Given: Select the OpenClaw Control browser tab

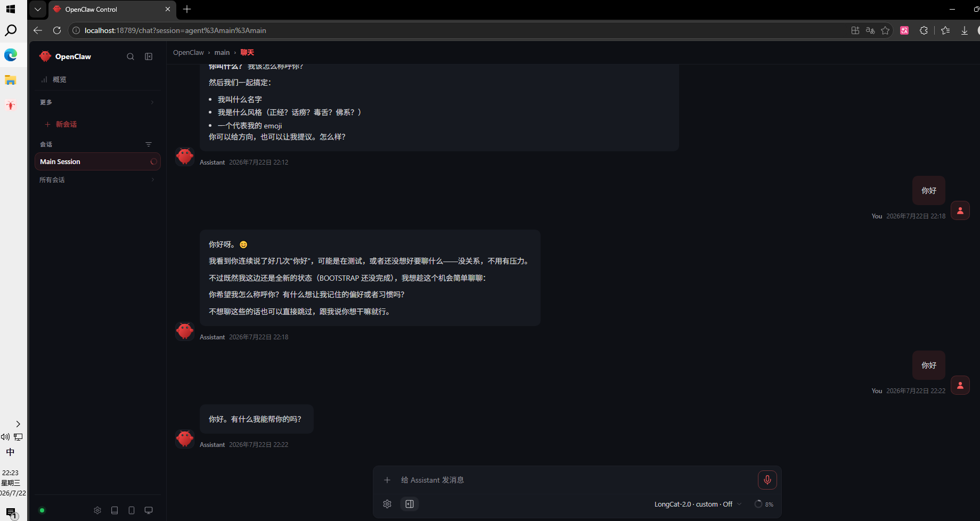Looking at the screenshot, I should (112, 9).
